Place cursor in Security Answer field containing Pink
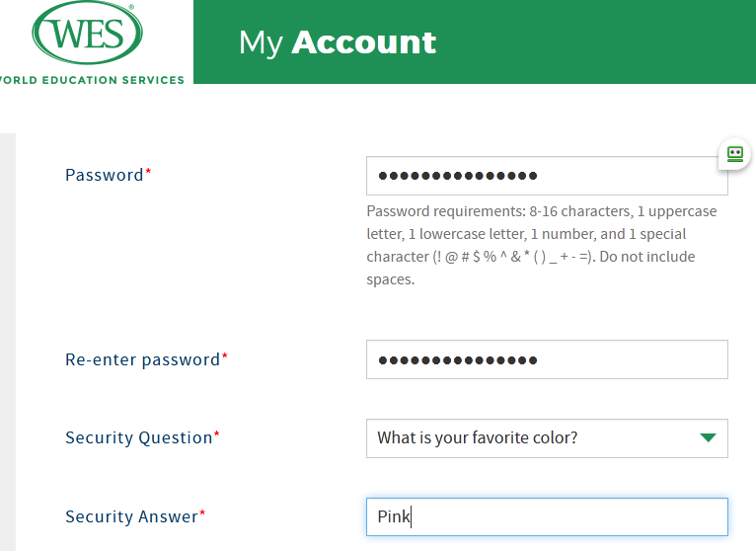The image size is (756, 551). (x=546, y=516)
